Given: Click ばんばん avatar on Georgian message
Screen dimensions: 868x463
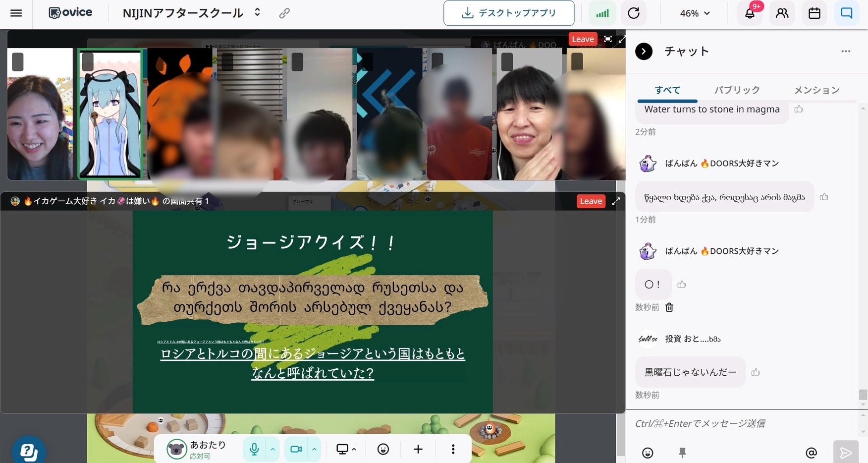Looking at the screenshot, I should click(648, 163).
